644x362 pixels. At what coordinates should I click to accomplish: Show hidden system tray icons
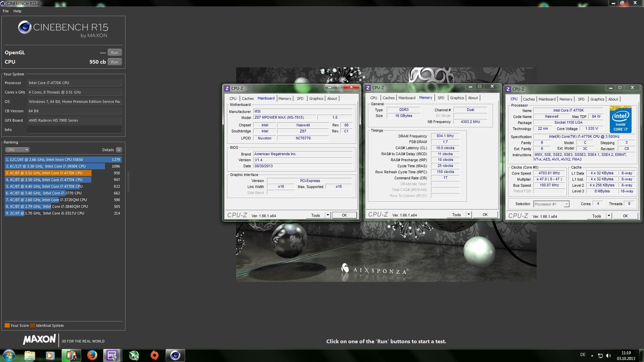(592, 355)
